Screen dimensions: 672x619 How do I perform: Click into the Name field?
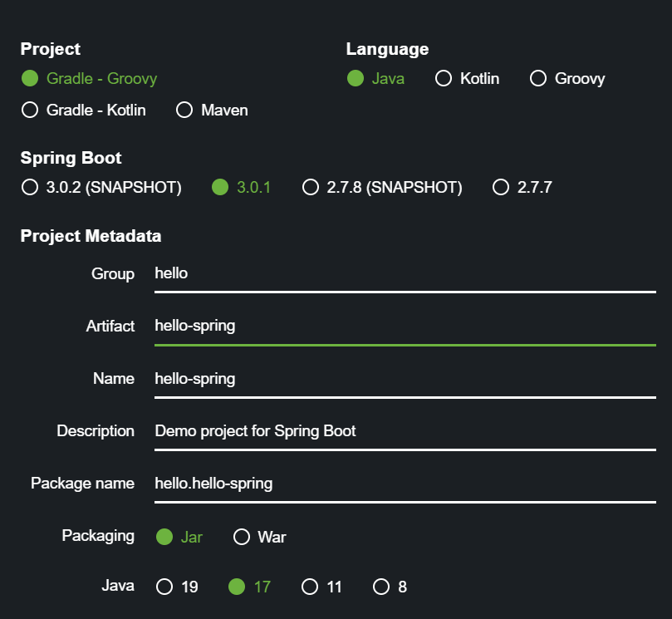(405, 379)
